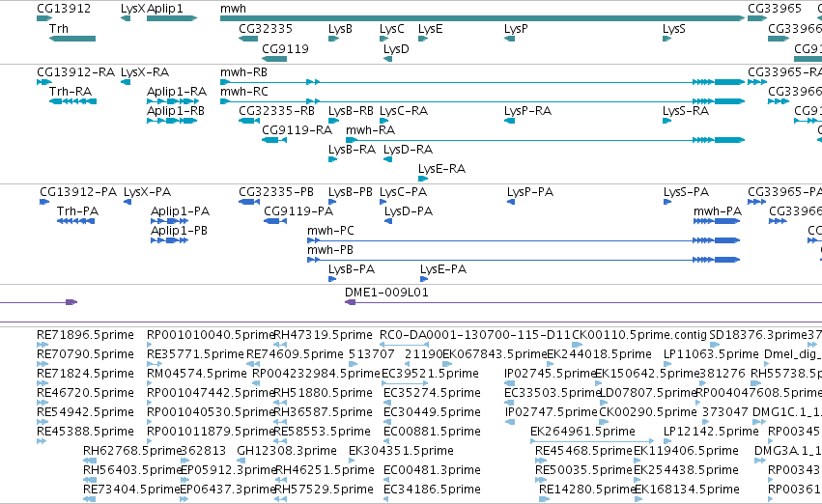
Task: Select the RP001010040.5prime EST label
Action: pyautogui.click(x=211, y=334)
